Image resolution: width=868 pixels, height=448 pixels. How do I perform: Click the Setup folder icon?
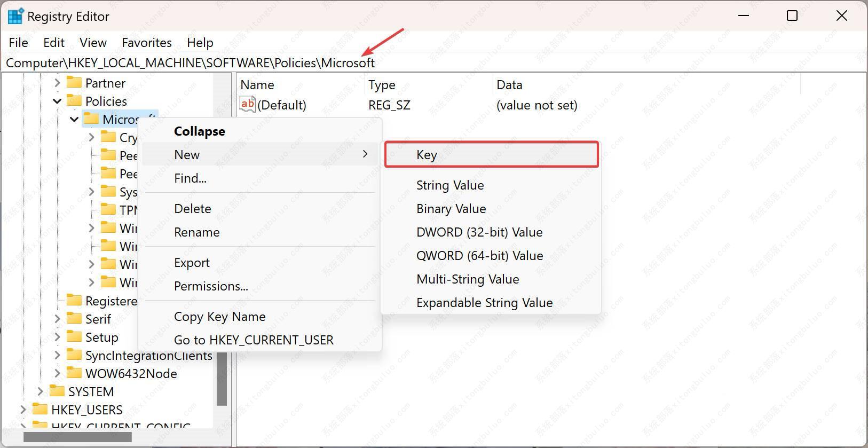[74, 336]
